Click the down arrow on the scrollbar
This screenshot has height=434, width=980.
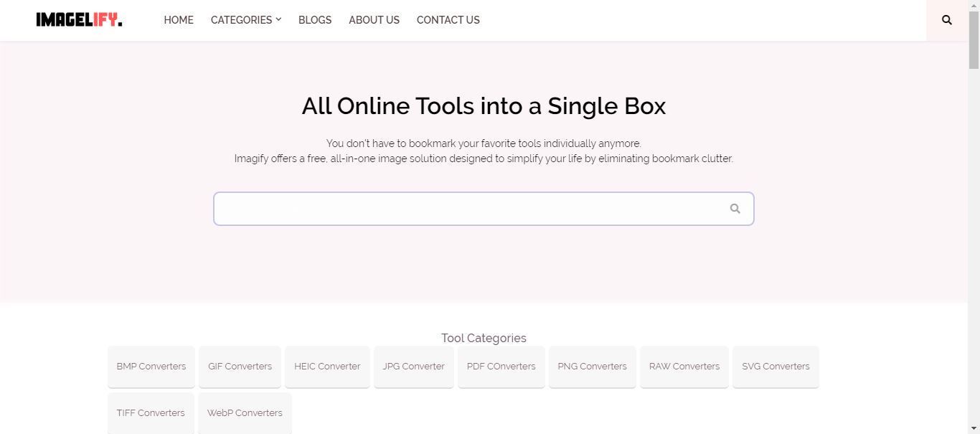point(974,428)
